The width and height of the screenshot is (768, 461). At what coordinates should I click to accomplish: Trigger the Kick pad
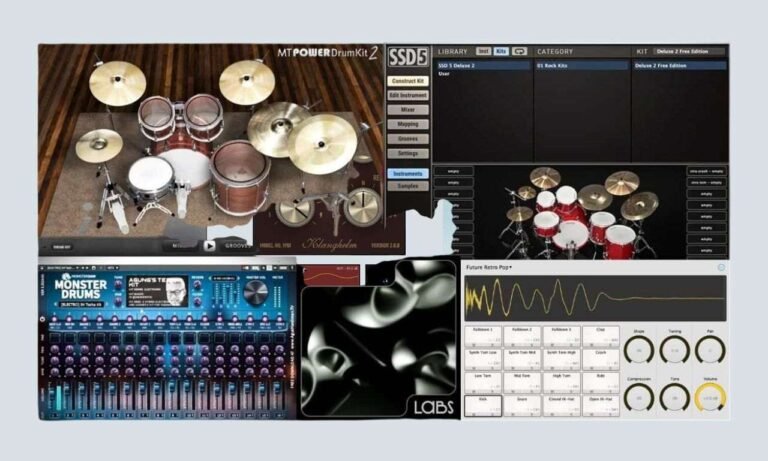(483, 406)
